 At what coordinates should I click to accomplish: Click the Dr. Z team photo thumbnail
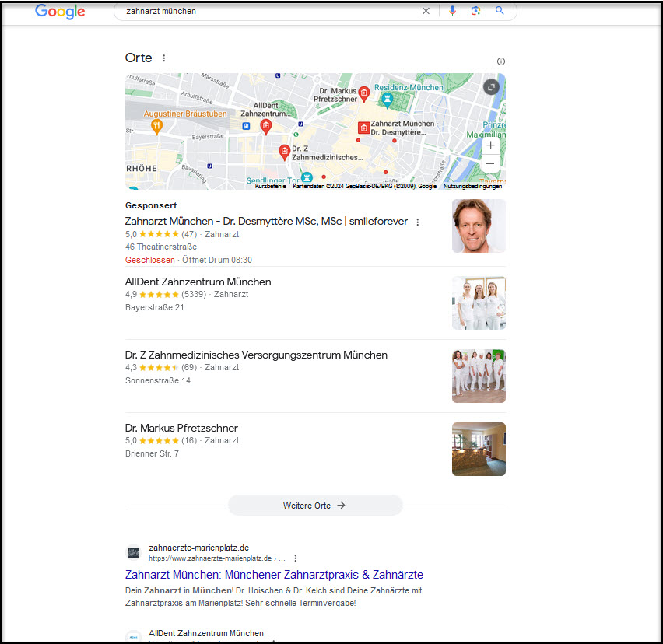coord(479,376)
